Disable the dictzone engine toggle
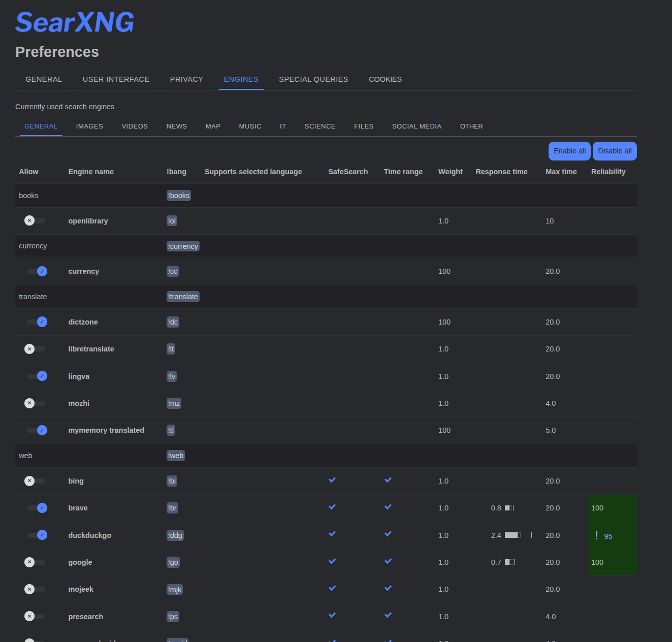This screenshot has height=642, width=672. tap(37, 322)
